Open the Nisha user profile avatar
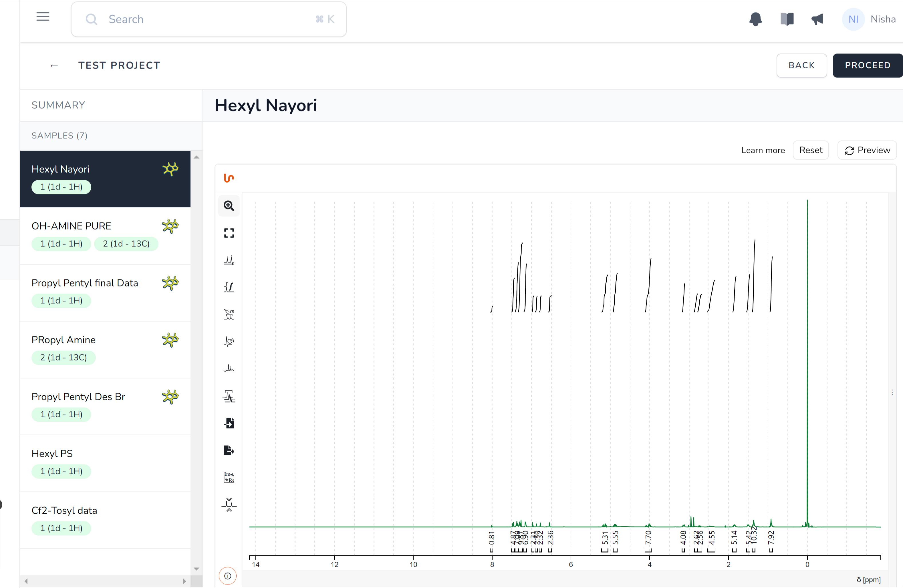This screenshot has height=588, width=903. click(853, 19)
